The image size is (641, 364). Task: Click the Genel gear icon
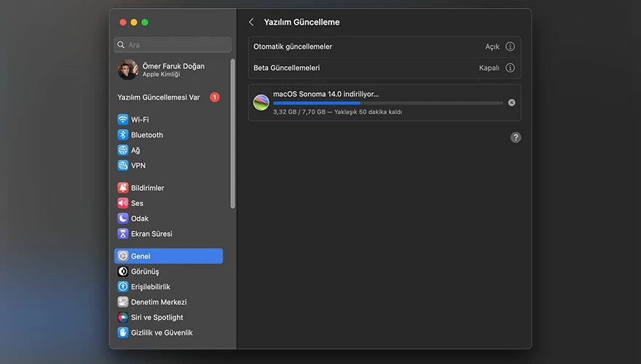coord(122,256)
